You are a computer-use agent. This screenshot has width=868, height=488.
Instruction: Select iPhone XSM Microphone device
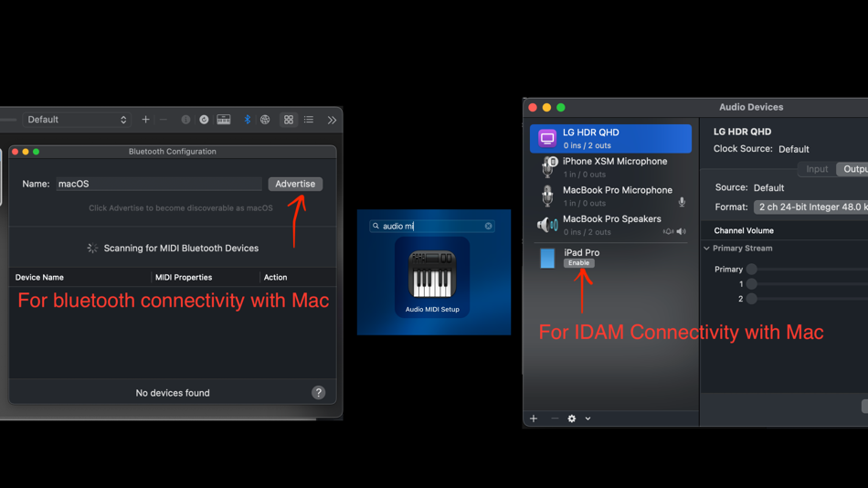coord(610,167)
